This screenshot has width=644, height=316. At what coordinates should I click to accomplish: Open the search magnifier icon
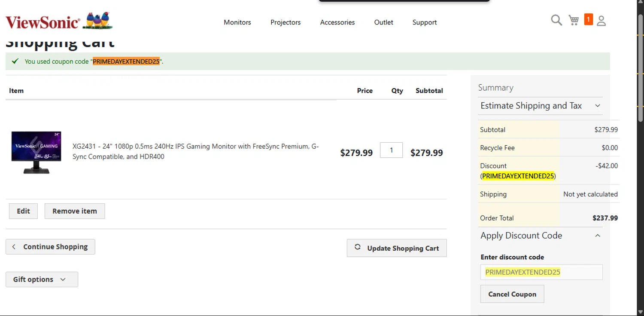click(x=556, y=20)
